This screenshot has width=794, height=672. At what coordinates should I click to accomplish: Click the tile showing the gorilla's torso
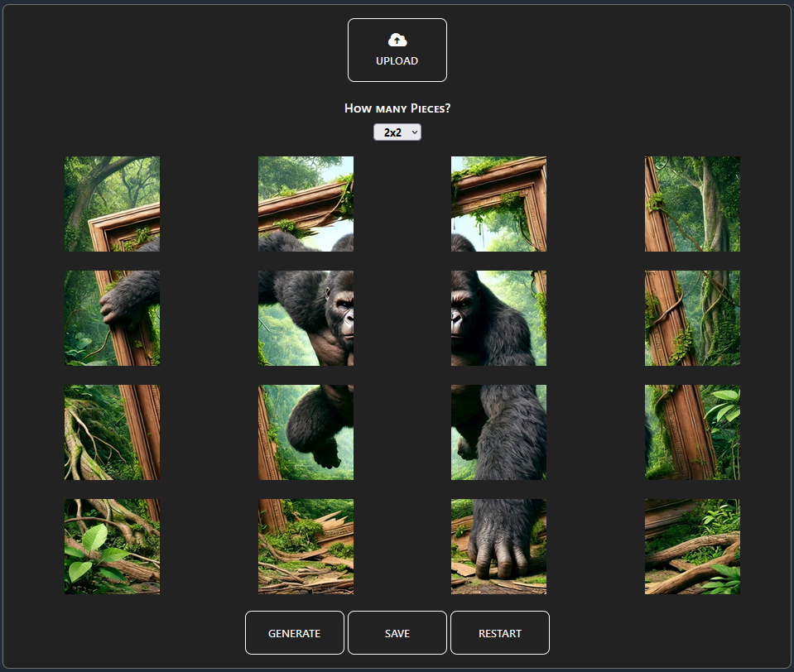coord(498,432)
